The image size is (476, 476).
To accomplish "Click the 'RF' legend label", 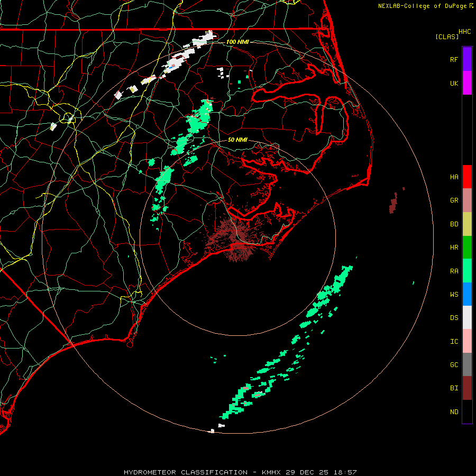I will pos(454,59).
